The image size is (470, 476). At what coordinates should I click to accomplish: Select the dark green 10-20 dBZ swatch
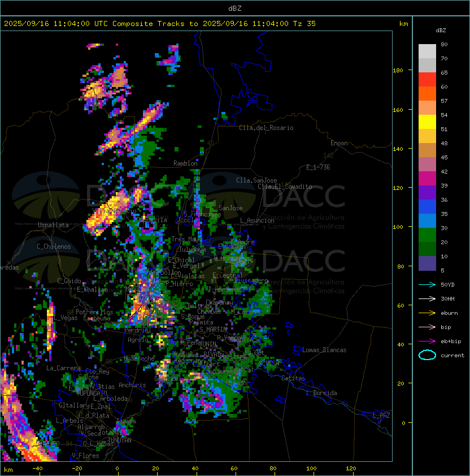click(x=427, y=249)
